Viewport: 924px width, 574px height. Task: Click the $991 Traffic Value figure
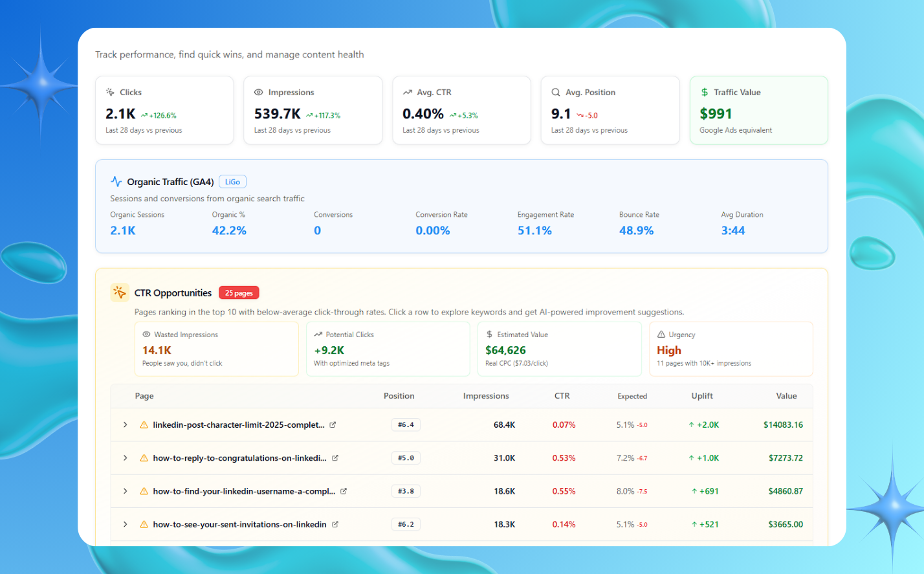pyautogui.click(x=716, y=114)
